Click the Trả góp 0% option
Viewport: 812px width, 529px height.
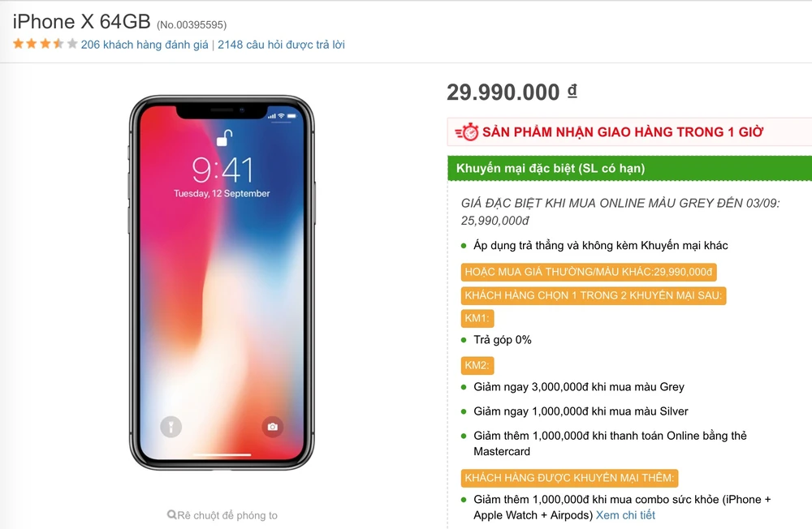pyautogui.click(x=502, y=340)
